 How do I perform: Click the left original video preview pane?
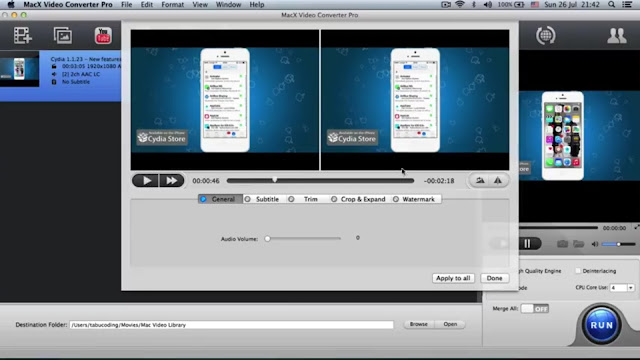point(225,100)
